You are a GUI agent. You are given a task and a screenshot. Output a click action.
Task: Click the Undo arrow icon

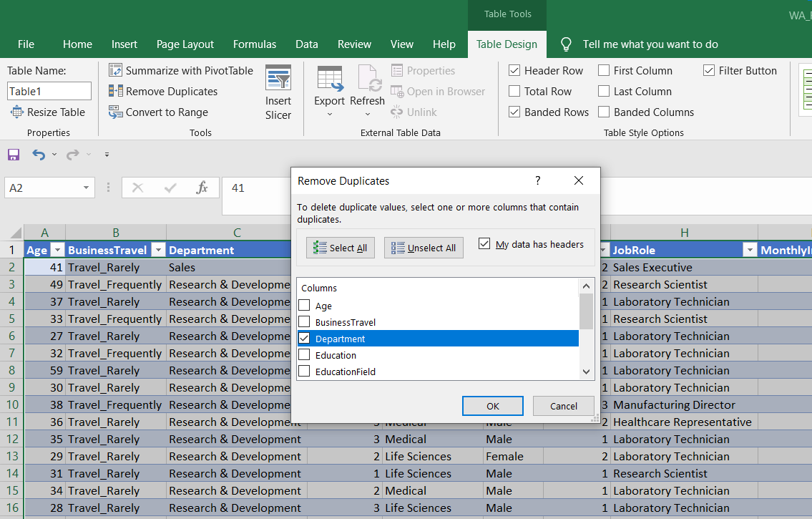38,155
